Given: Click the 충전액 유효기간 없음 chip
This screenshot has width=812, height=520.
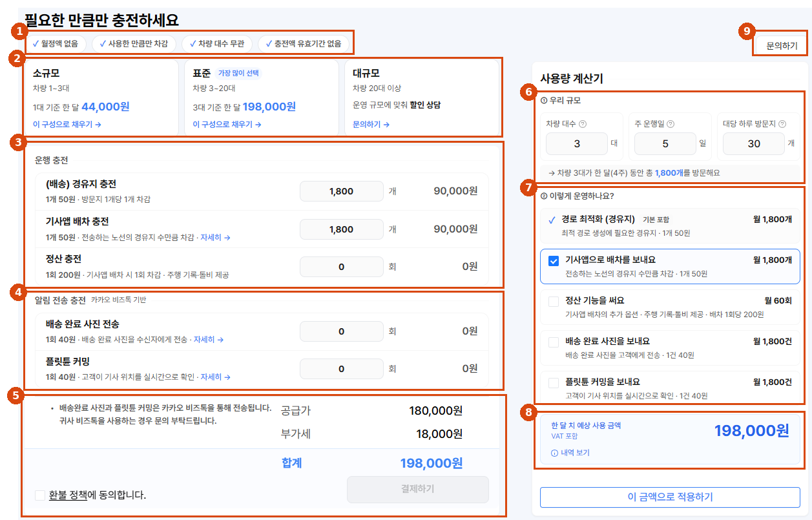Looking at the screenshot, I should 304,44.
